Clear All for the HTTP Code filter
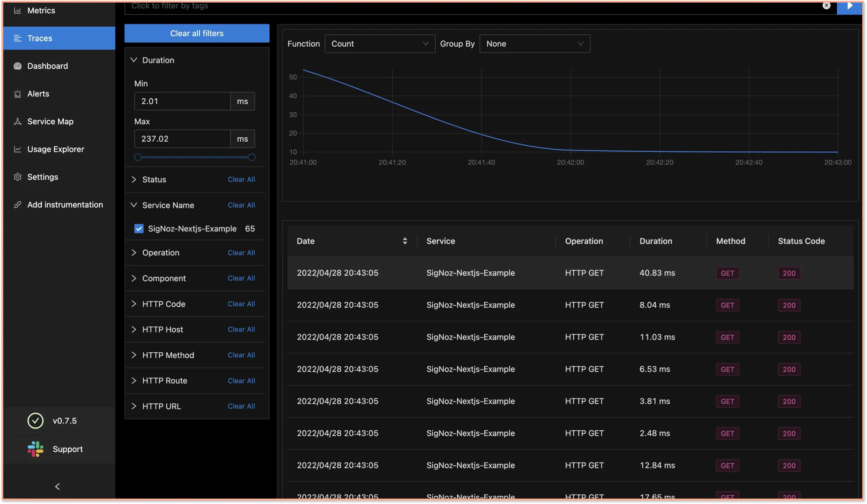Image resolution: width=867 pixels, height=504 pixels. [x=241, y=304]
